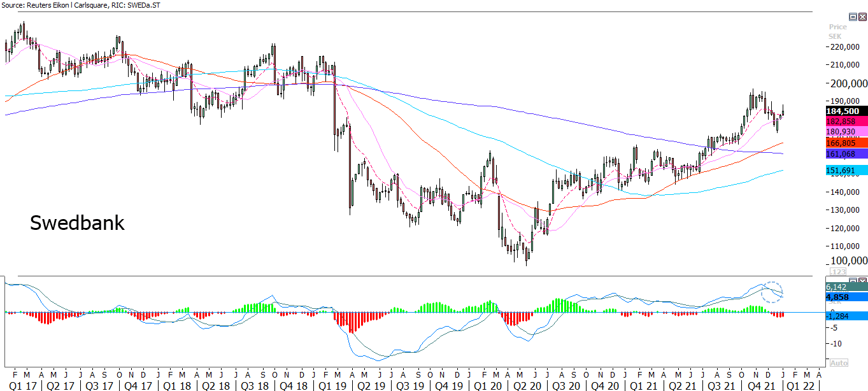Click the Q1 19 time axis label
The height and width of the screenshot is (391, 868).
(331, 385)
